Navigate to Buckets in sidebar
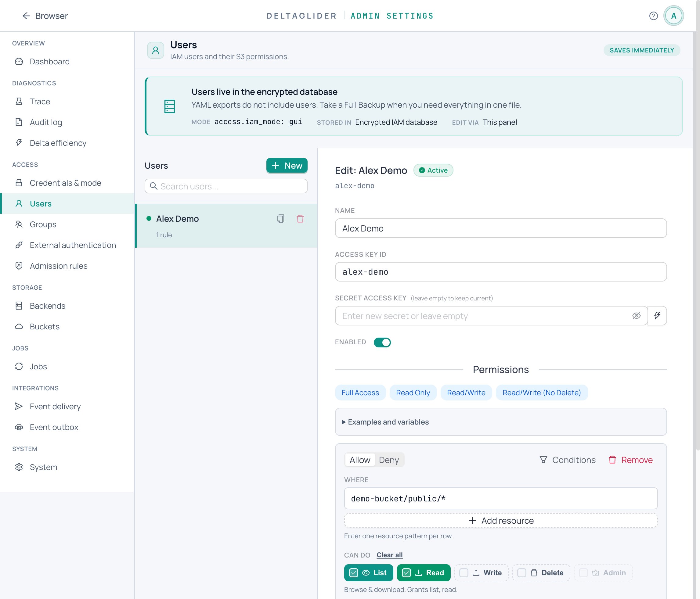Image resolution: width=700 pixels, height=599 pixels. (x=67, y=327)
